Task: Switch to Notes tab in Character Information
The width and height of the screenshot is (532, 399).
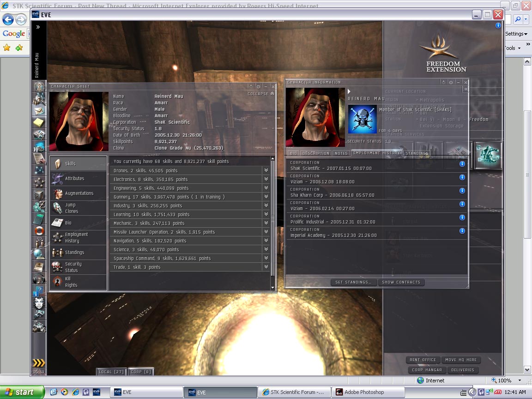Action: pyautogui.click(x=341, y=153)
